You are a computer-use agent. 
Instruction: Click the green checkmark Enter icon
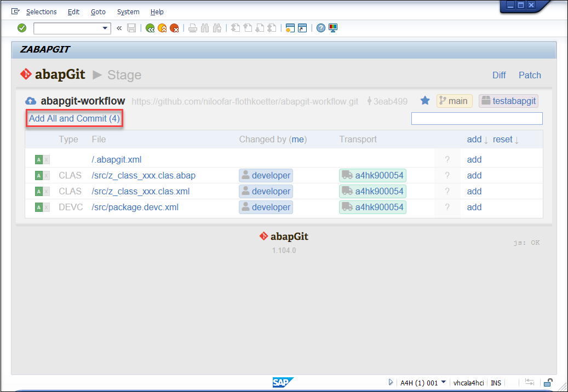(22, 28)
